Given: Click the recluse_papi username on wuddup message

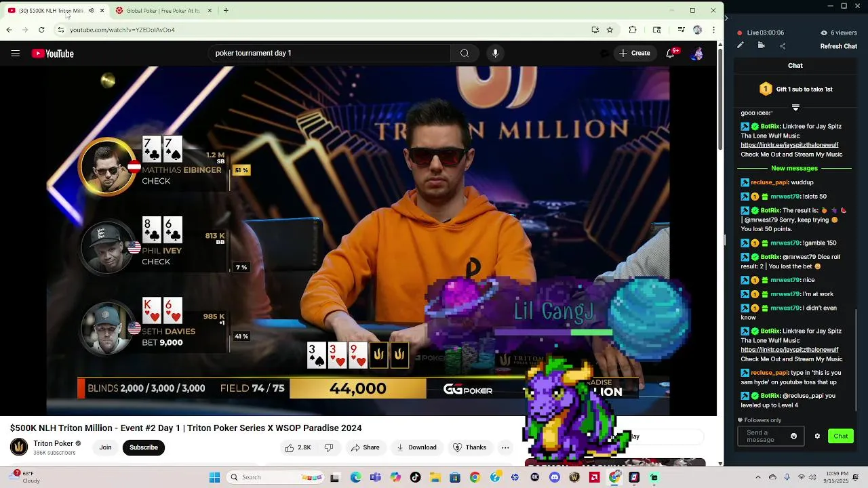Looking at the screenshot, I should point(770,182).
